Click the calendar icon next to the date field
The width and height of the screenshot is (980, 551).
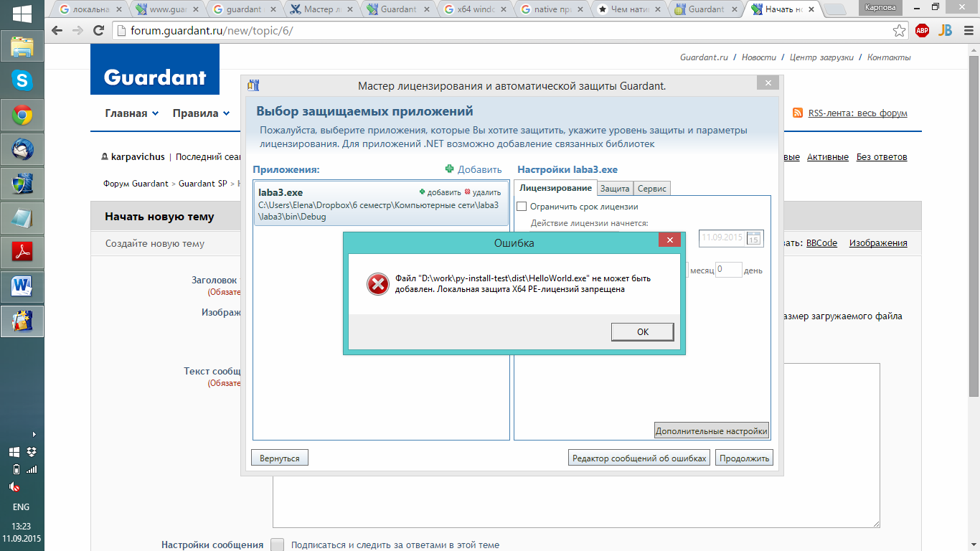754,238
